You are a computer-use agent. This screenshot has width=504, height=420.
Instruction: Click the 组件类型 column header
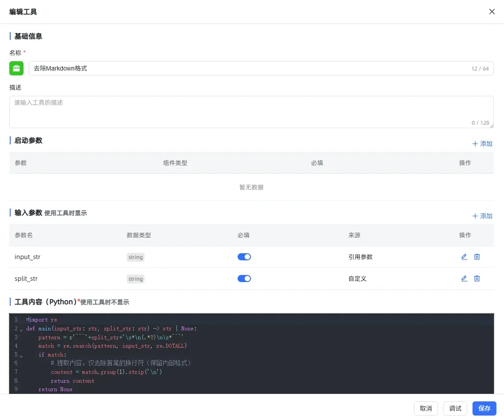point(175,163)
